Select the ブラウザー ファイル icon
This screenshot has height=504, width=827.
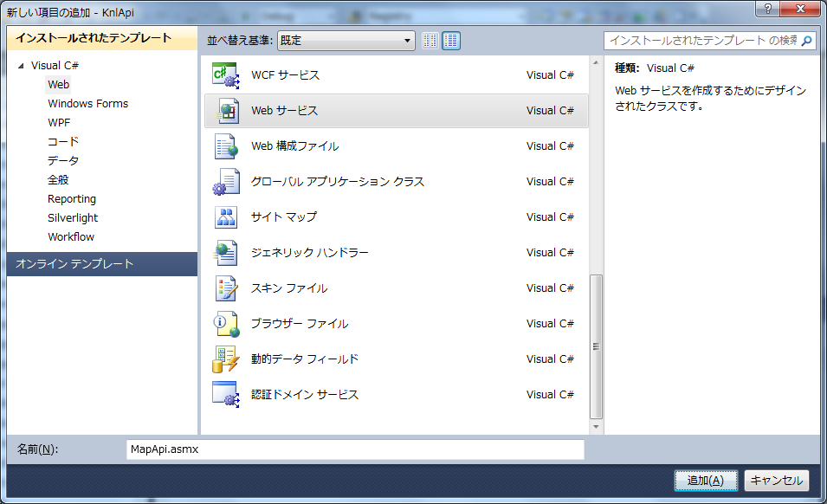point(225,324)
